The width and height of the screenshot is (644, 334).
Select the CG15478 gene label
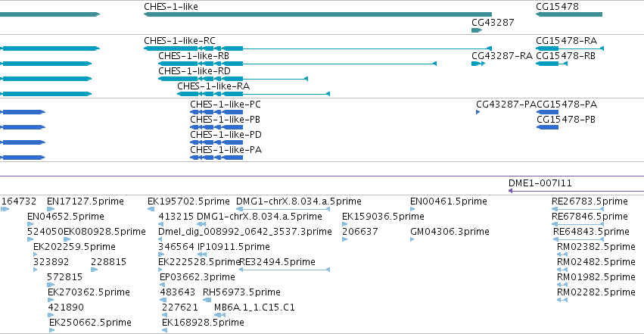click(557, 7)
